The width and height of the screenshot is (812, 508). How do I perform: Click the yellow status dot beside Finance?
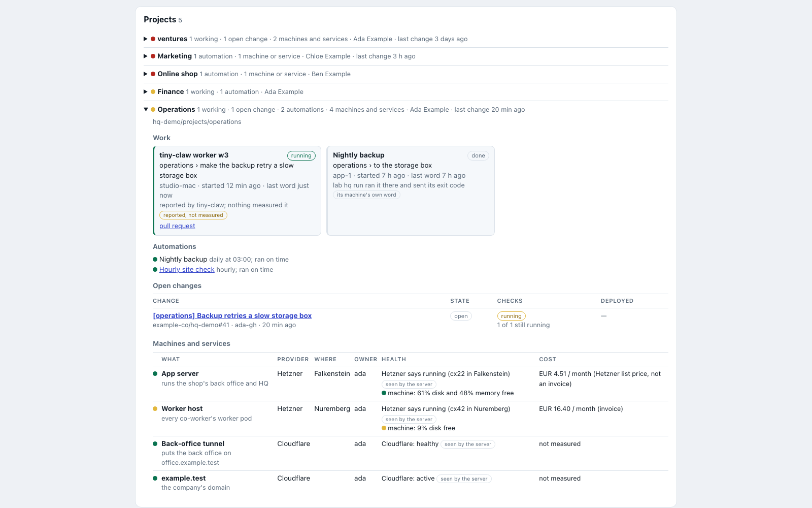(153, 92)
